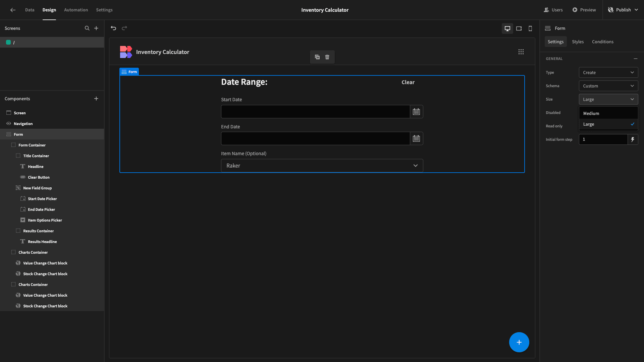Screen dimensions: 644x362
Task: Toggle the Navigation eye visibility icon
Action: (x=9, y=124)
